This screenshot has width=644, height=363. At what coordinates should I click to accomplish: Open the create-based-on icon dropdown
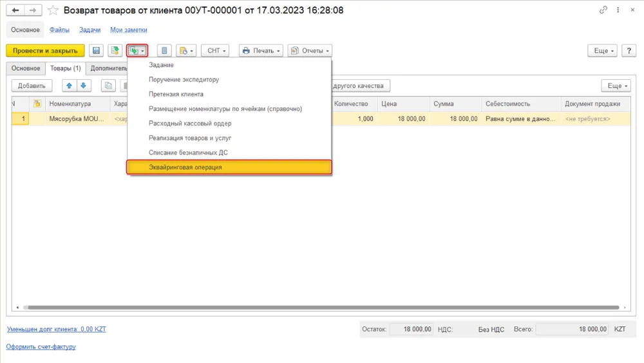[137, 50]
